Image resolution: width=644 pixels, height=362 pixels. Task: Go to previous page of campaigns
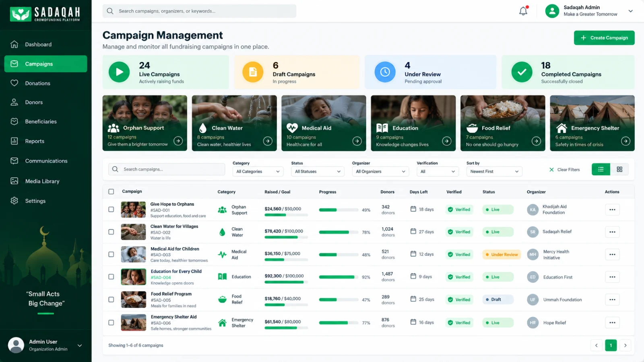[x=597, y=345]
